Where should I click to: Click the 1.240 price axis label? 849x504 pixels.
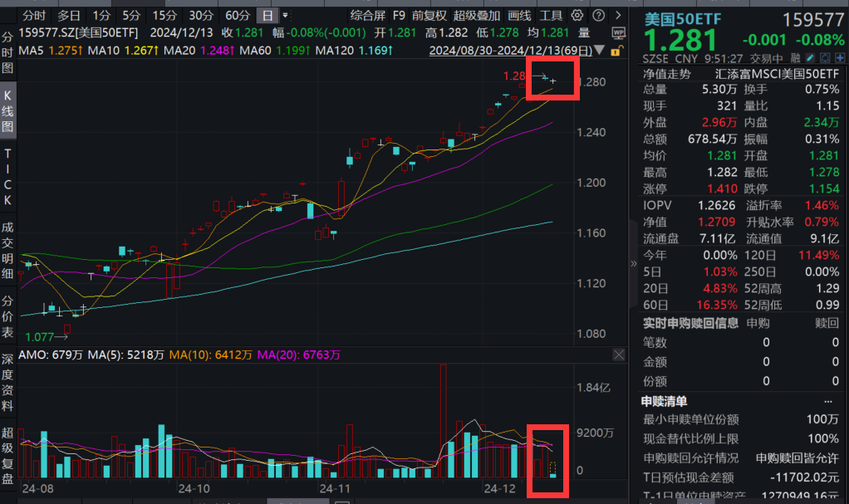point(591,133)
